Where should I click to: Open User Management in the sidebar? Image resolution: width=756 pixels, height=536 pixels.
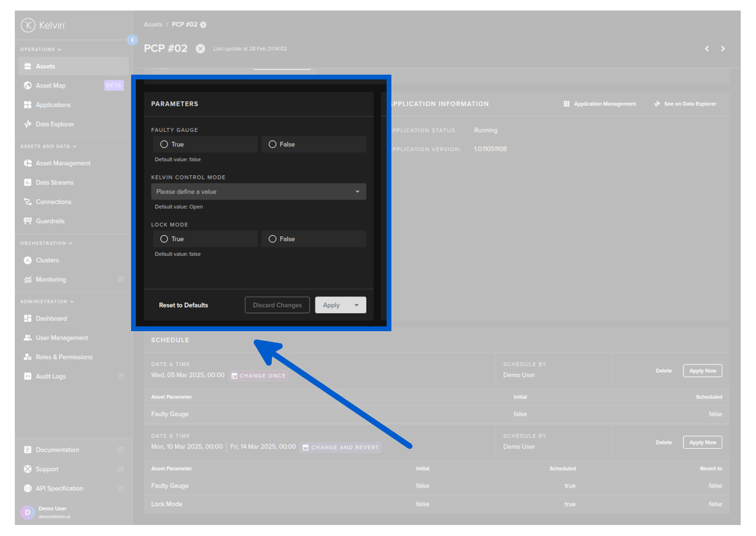pos(62,338)
